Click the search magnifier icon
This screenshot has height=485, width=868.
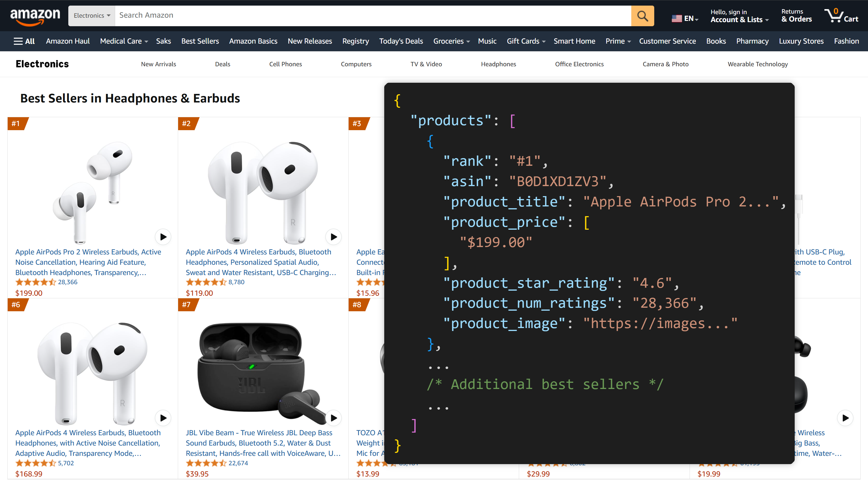coord(642,16)
